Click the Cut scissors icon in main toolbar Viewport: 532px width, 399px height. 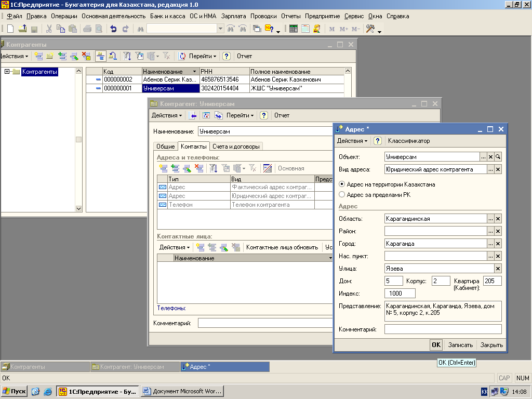click(49, 29)
